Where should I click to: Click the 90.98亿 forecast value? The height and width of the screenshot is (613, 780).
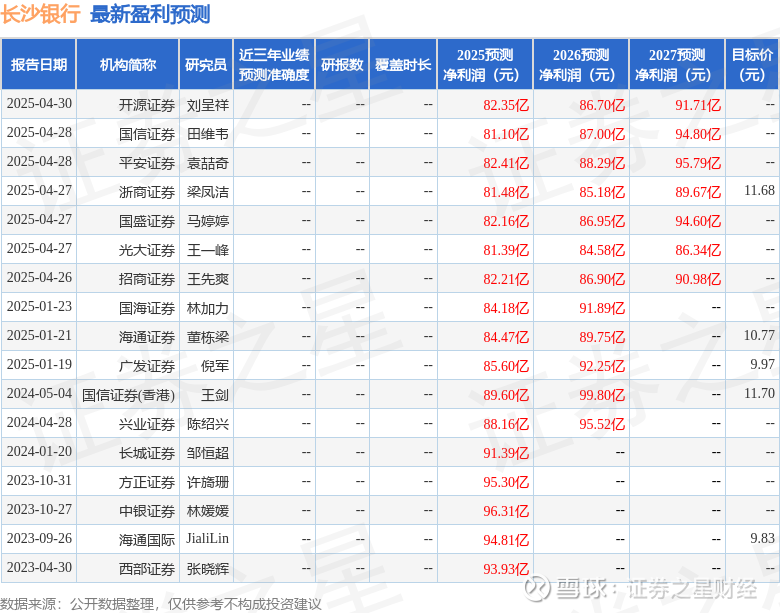698,279
